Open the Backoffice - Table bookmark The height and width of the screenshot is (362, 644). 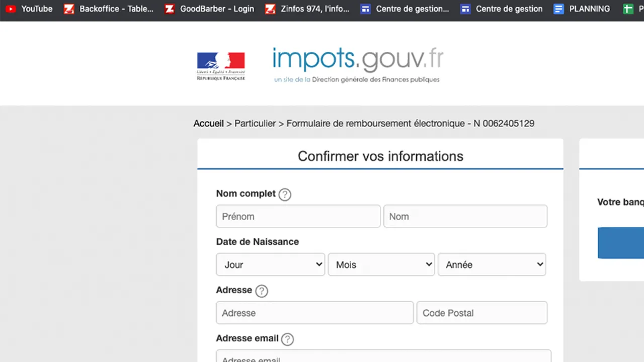[109, 9]
